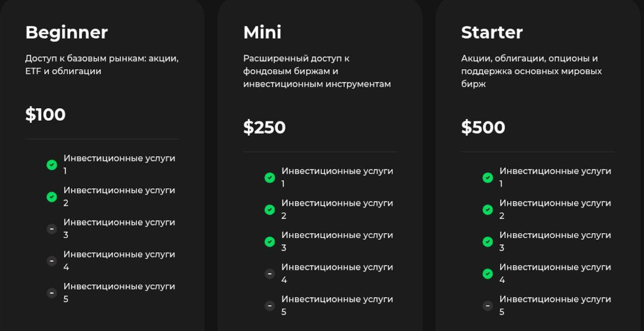The width and height of the screenshot is (644, 331).
Task: Click green check for Mini Инвестиционные услуги 1
Action: [x=270, y=177]
